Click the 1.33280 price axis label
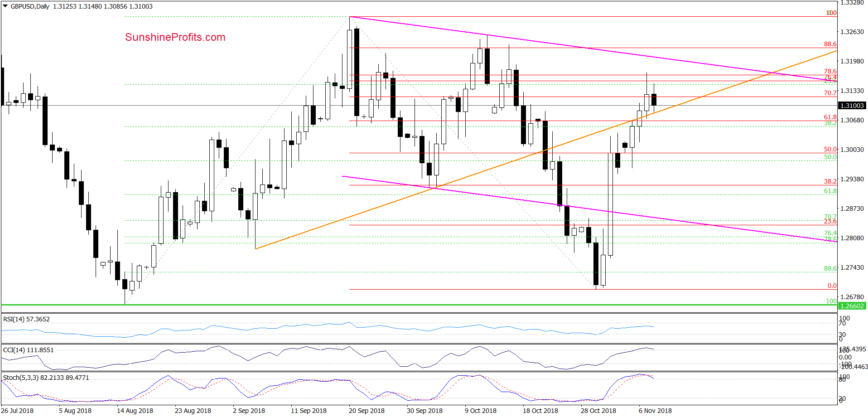Viewport: 868px width, 417px height. [x=852, y=3]
